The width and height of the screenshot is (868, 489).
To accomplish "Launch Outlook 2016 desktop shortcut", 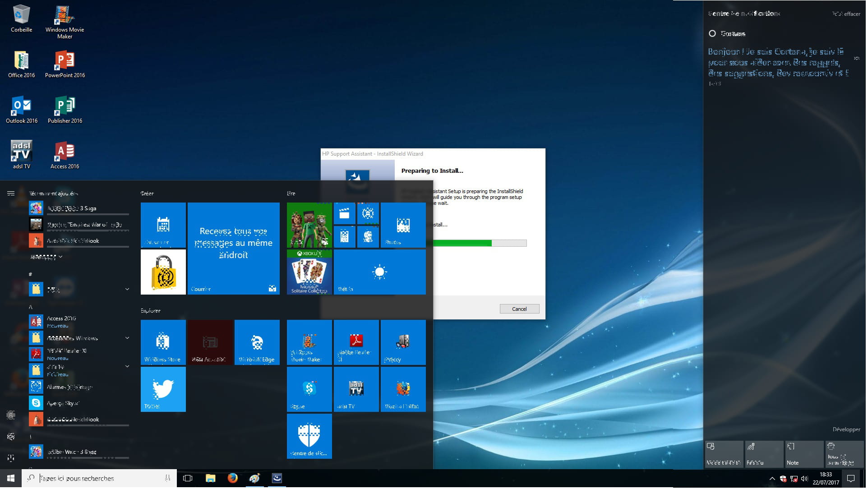I will point(21,110).
